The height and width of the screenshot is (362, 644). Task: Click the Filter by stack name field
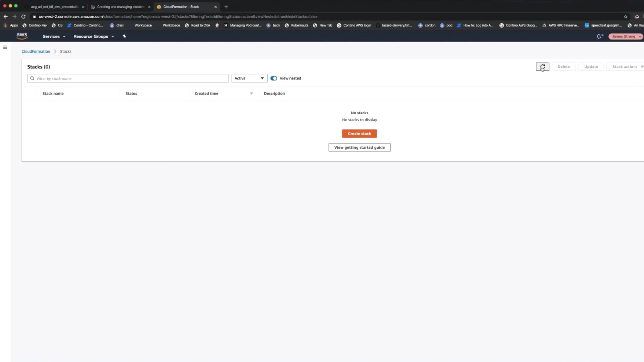coord(131,78)
